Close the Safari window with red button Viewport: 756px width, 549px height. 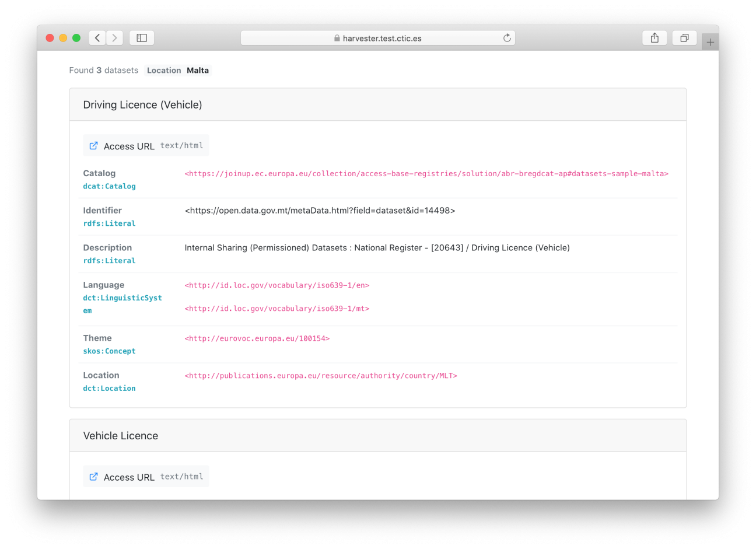[x=50, y=38]
